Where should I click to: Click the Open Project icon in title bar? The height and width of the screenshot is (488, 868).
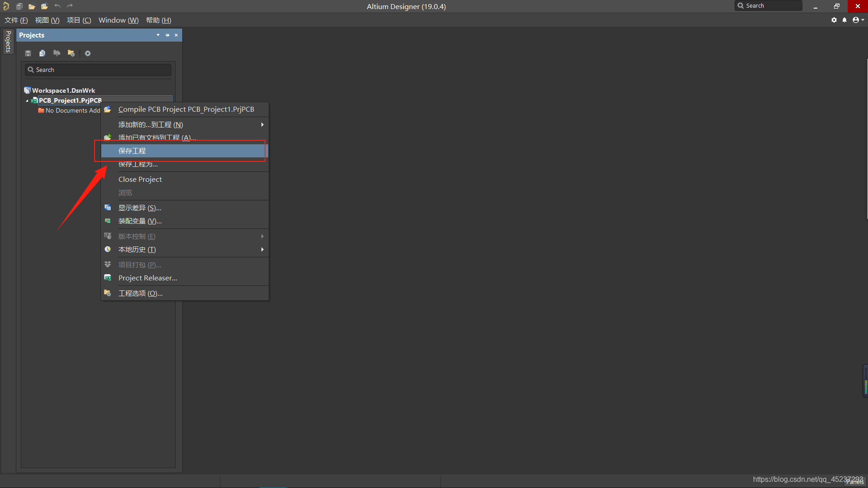coord(44,6)
